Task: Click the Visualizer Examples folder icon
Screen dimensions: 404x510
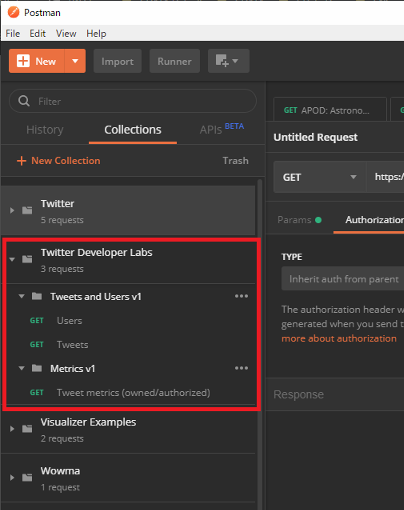Action: click(x=27, y=429)
